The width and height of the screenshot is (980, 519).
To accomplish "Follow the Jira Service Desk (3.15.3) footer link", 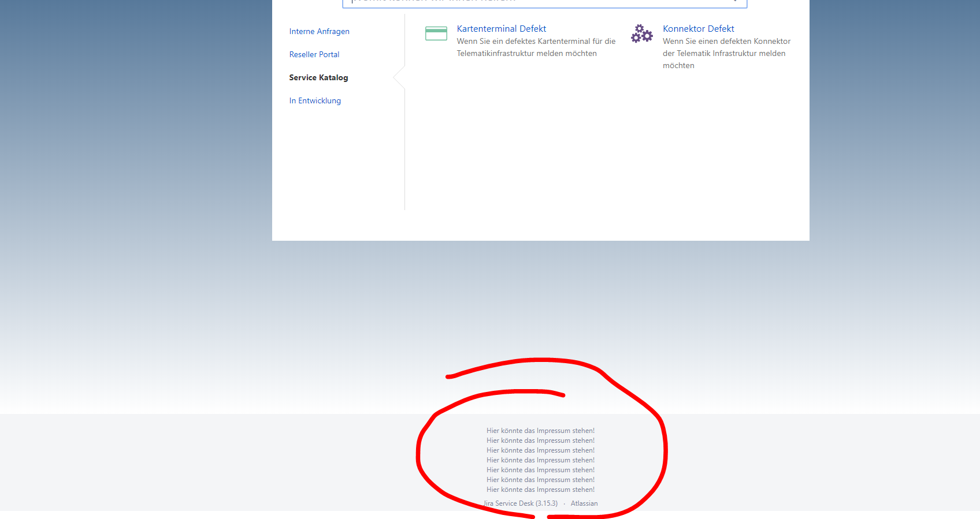I will pyautogui.click(x=521, y=503).
